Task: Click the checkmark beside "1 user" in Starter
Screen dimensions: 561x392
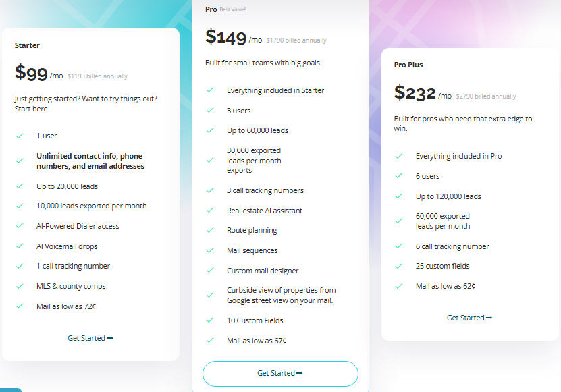Action: click(19, 136)
